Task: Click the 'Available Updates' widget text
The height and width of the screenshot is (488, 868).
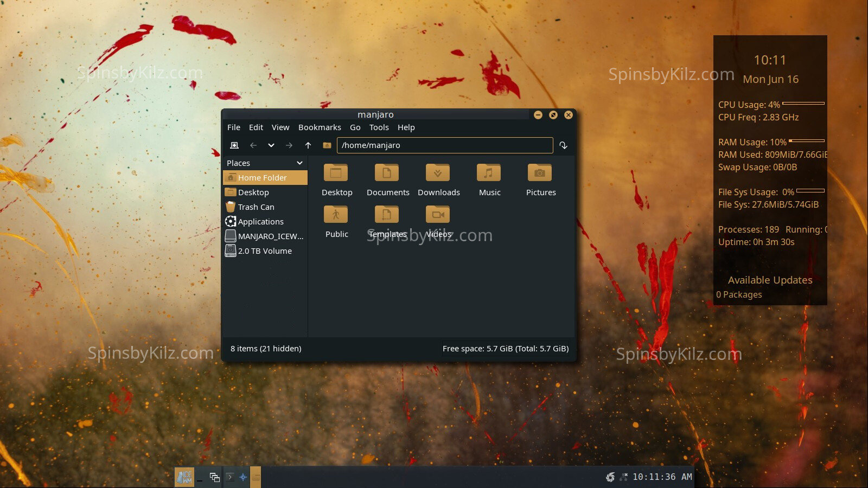Action: tap(770, 280)
